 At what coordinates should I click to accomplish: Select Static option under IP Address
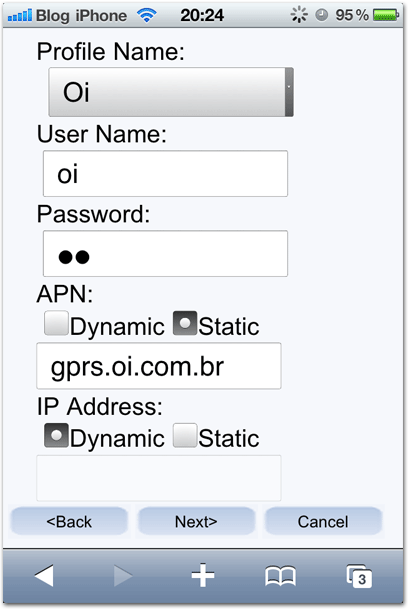coord(185,435)
